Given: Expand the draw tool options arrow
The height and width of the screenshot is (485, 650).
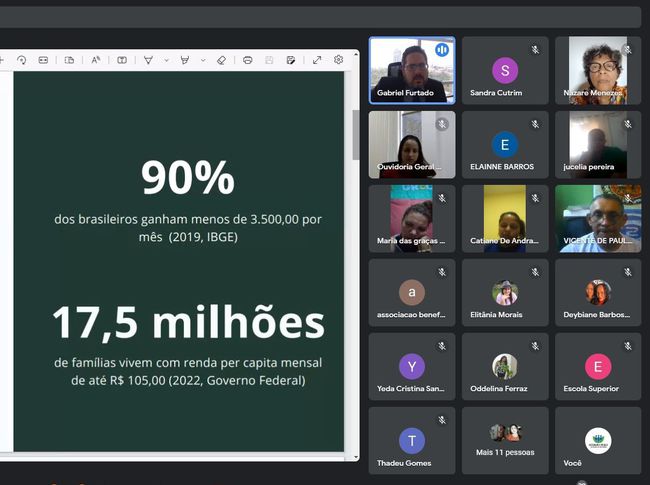Looking at the screenshot, I should click(166, 60).
